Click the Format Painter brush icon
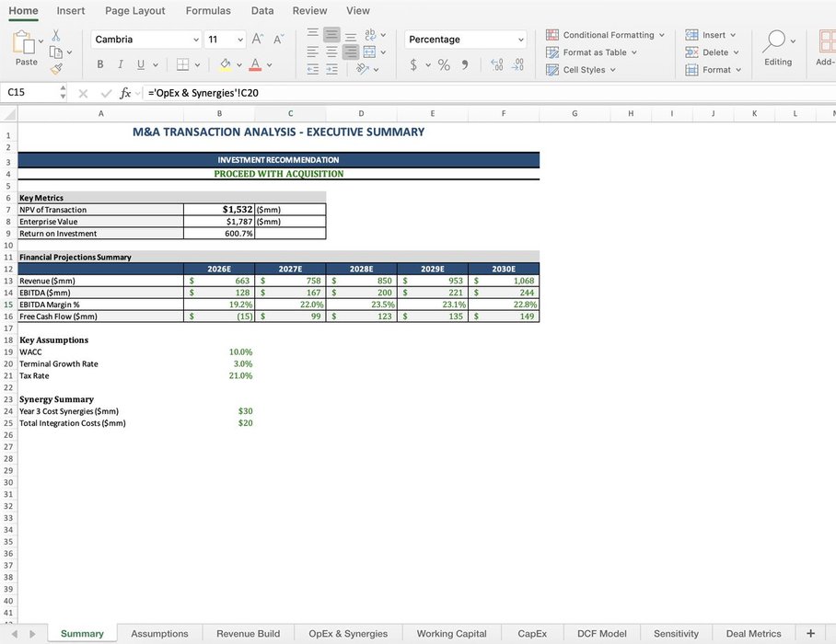836x644 pixels. click(56, 68)
